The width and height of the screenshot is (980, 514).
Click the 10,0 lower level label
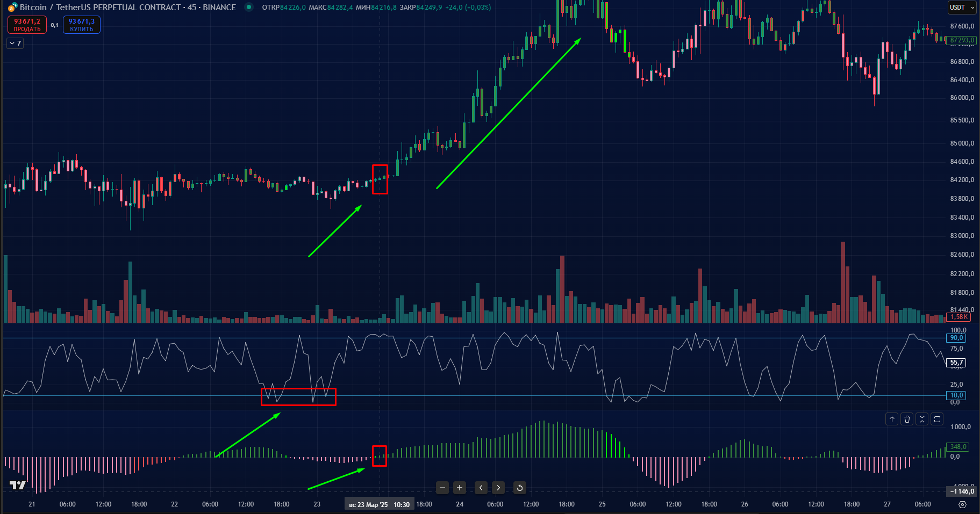pos(956,395)
